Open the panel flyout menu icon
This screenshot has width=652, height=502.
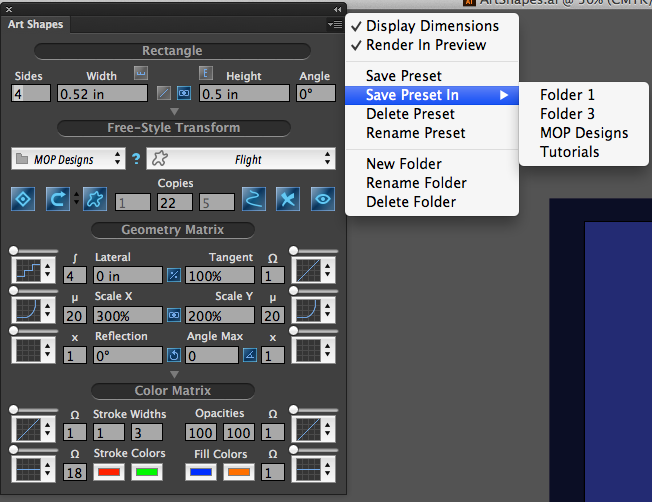pos(335,25)
